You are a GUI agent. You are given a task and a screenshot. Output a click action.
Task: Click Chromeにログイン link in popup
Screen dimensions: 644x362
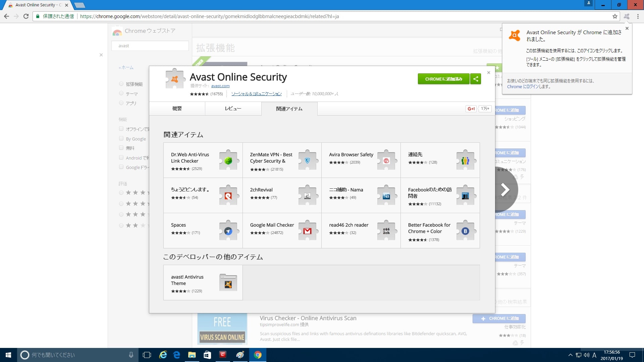tap(522, 86)
